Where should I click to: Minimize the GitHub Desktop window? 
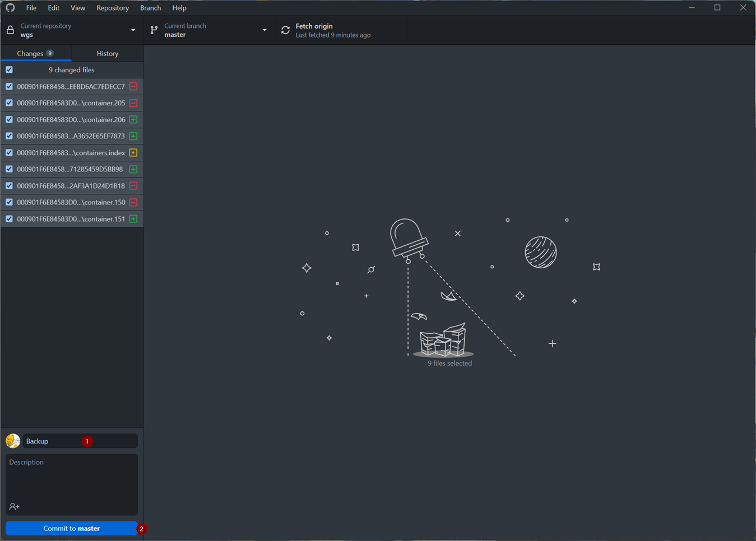pyautogui.click(x=692, y=8)
